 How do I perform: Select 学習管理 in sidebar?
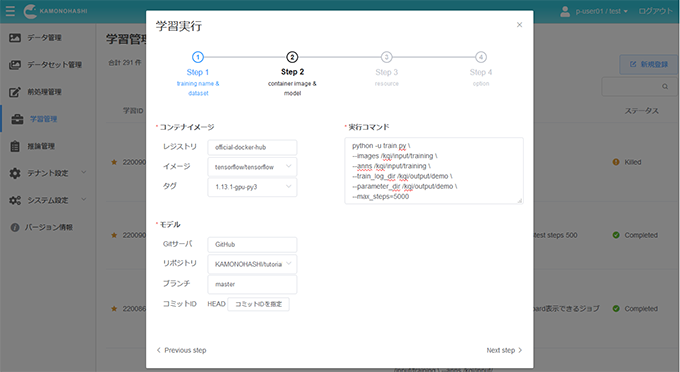[43, 119]
